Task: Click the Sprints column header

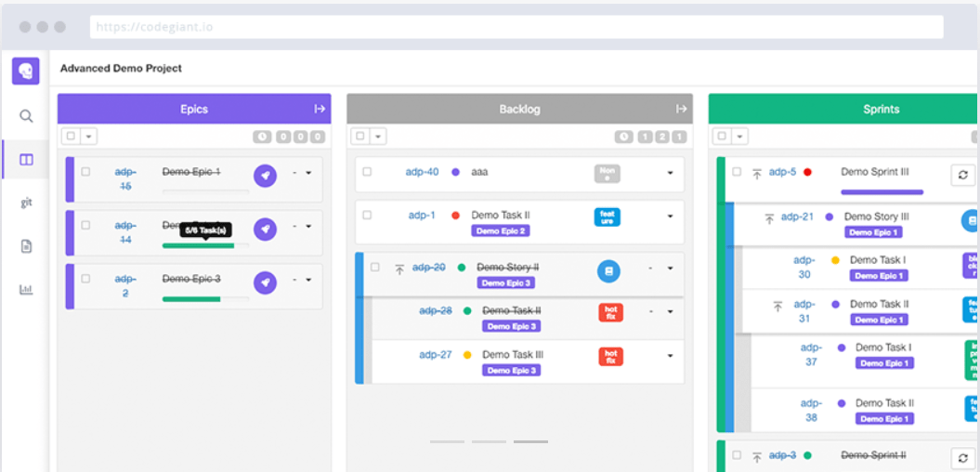Action: click(x=843, y=109)
